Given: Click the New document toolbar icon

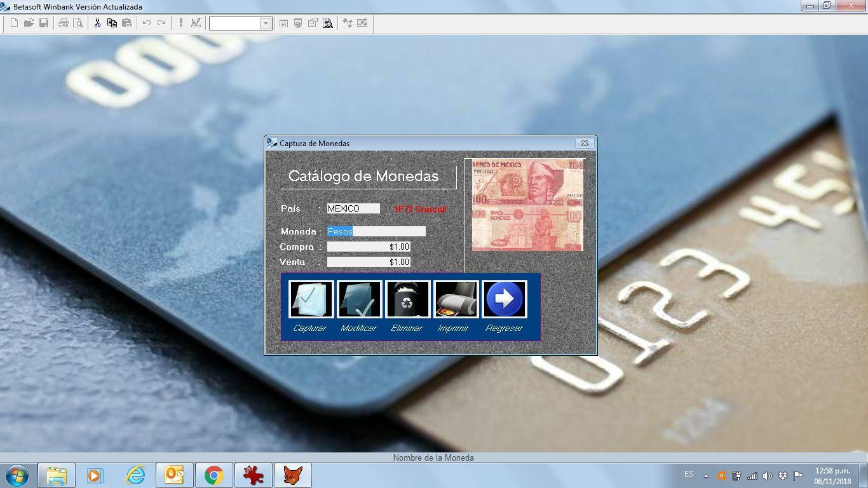Looking at the screenshot, I should (x=14, y=23).
